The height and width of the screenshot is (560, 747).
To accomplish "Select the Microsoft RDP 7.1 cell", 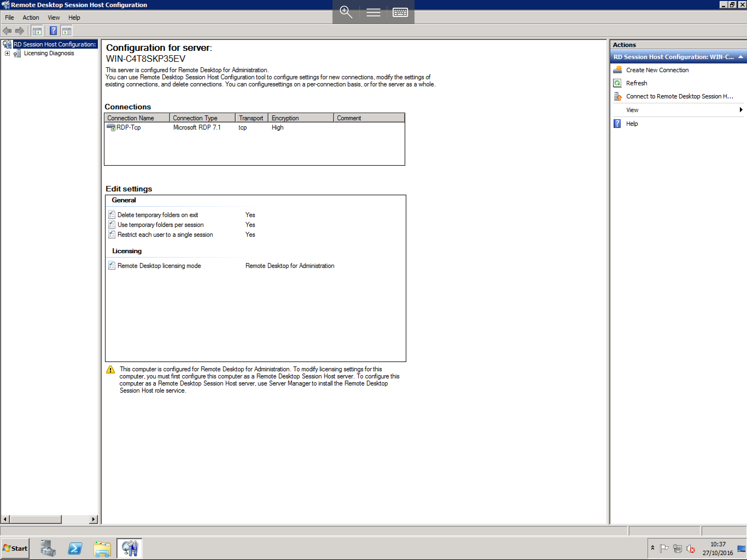I will [x=197, y=127].
